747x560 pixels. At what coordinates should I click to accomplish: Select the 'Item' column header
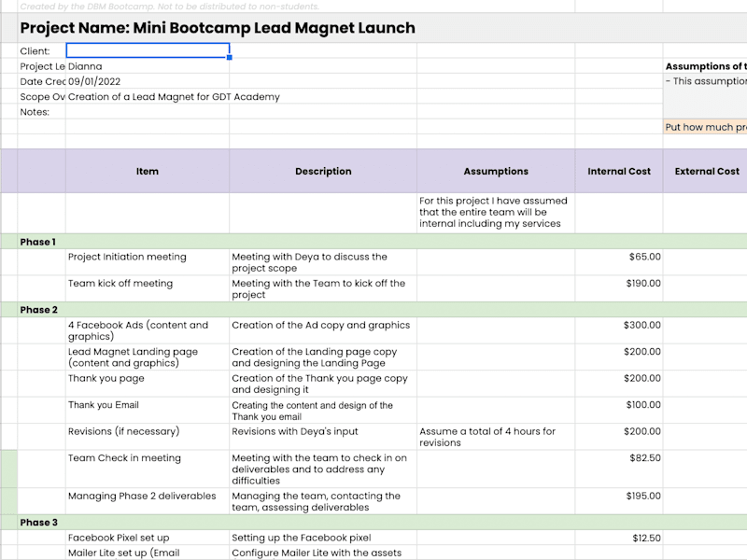coord(148,172)
